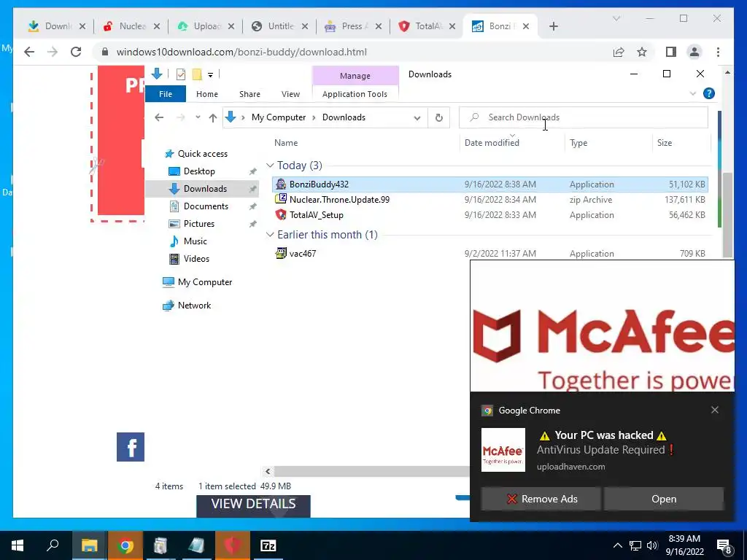Screen dimensions: 747x560
Task: Click the vac467 application icon
Action: tap(281, 253)
